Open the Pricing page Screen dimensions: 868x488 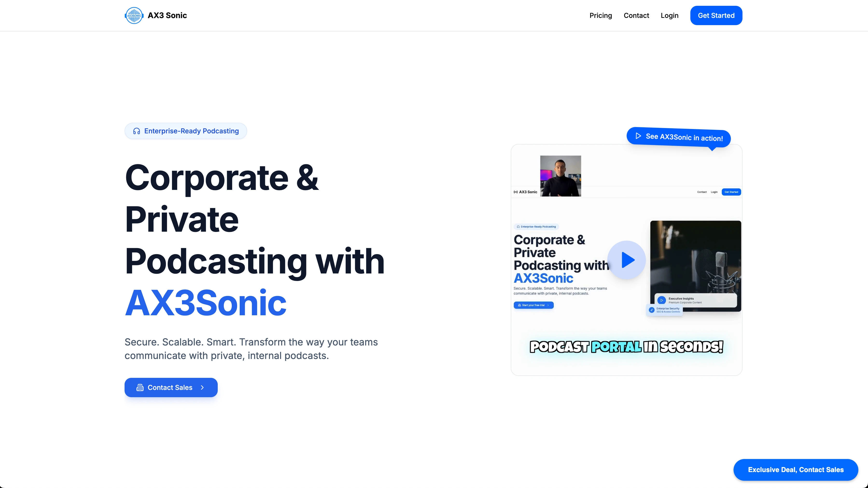click(x=601, y=15)
